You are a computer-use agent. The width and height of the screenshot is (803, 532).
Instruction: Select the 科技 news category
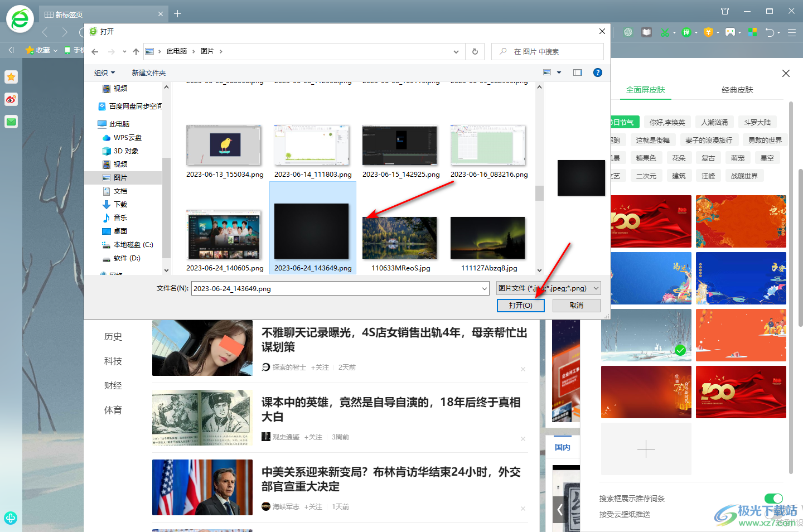[x=113, y=361]
